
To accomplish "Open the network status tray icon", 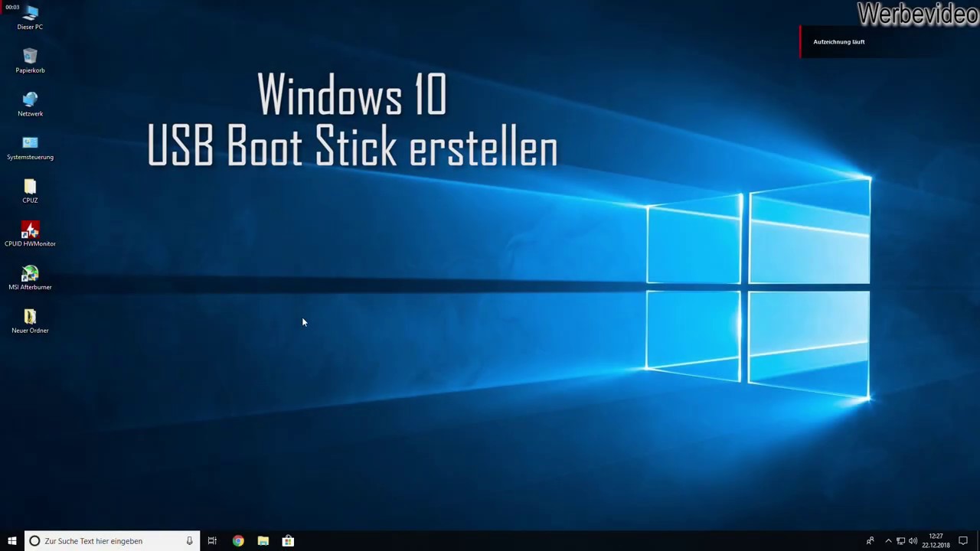I will pos(900,541).
